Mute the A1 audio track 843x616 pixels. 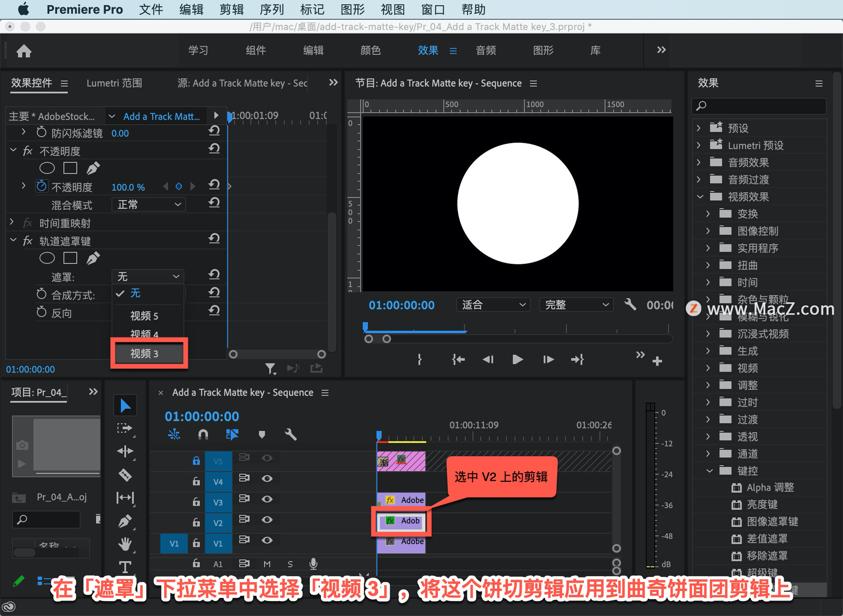267,564
